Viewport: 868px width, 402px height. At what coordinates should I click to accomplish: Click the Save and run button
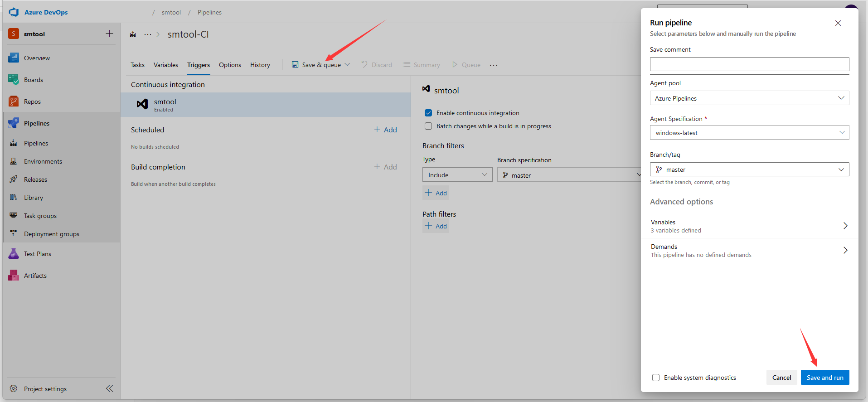[x=824, y=378]
